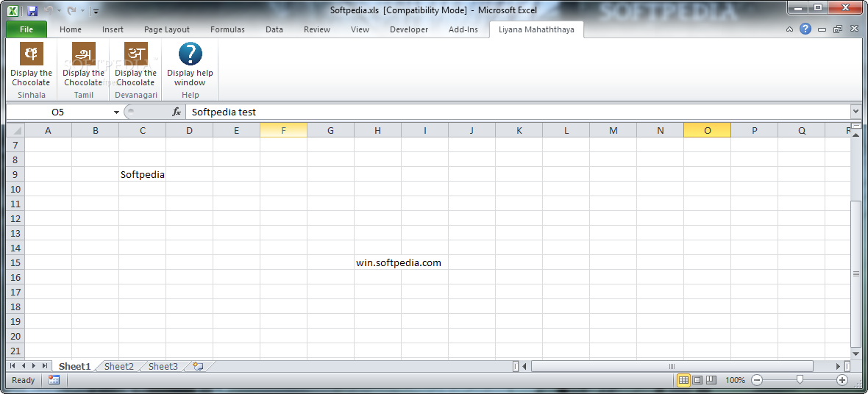
Task: Open the Customize Quick Access Toolbar dropdown
Action: pyautogui.click(x=96, y=10)
